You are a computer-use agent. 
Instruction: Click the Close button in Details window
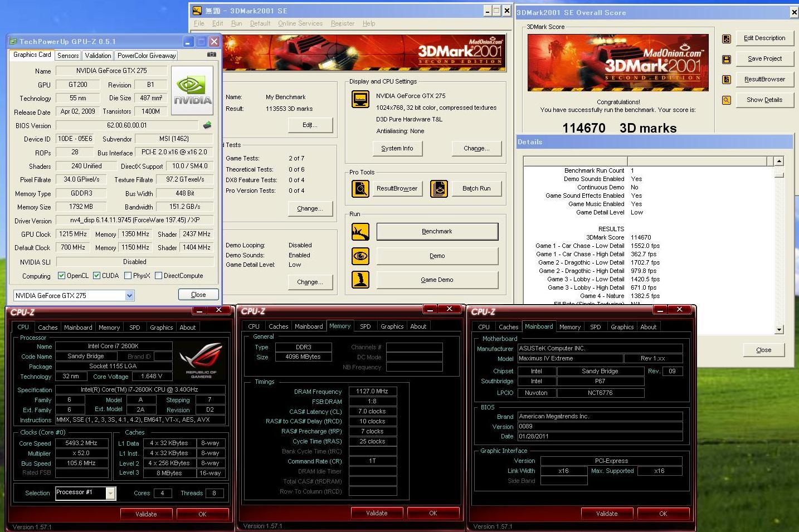(763, 350)
